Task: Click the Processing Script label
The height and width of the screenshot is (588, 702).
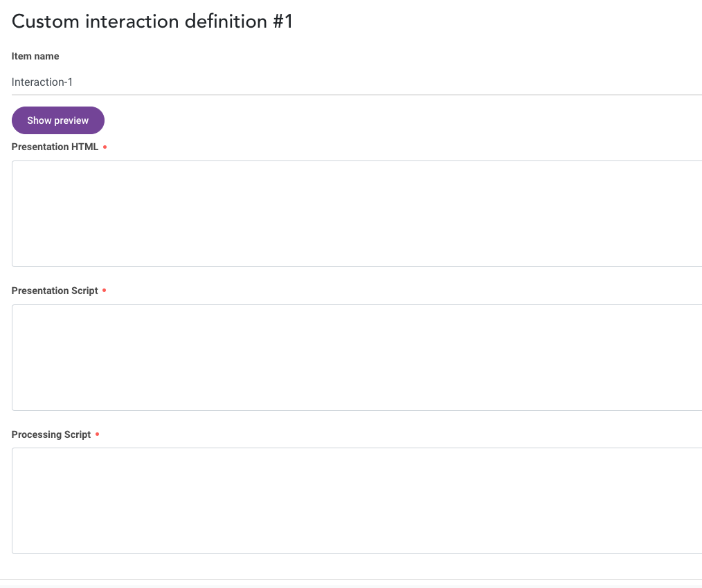Action: (51, 434)
